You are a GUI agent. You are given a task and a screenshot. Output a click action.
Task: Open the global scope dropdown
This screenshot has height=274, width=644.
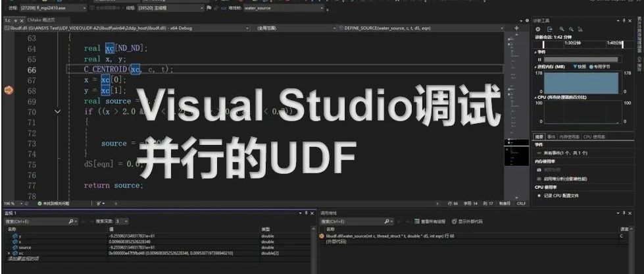coord(293,28)
